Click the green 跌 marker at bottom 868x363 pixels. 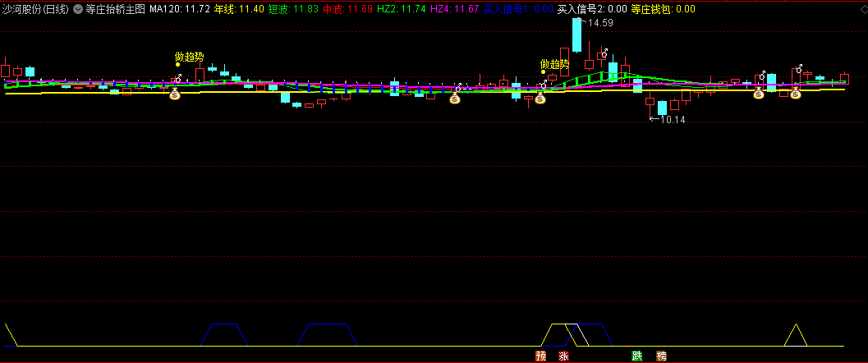point(637,356)
